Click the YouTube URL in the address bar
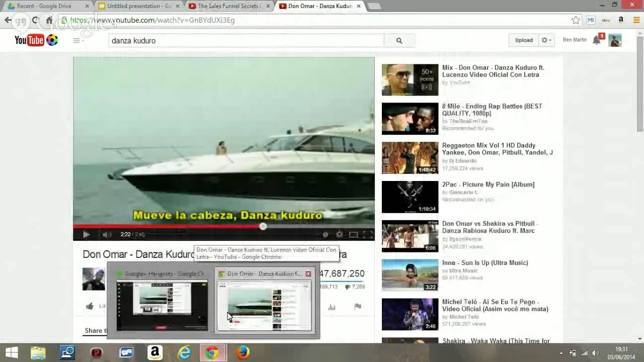Screen dimensions: 644x362 tap(152, 20)
